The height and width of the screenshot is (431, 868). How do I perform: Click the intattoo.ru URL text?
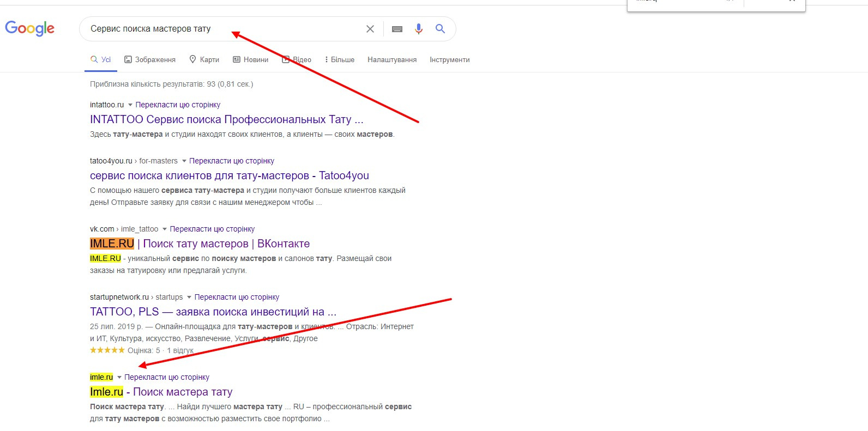point(107,105)
